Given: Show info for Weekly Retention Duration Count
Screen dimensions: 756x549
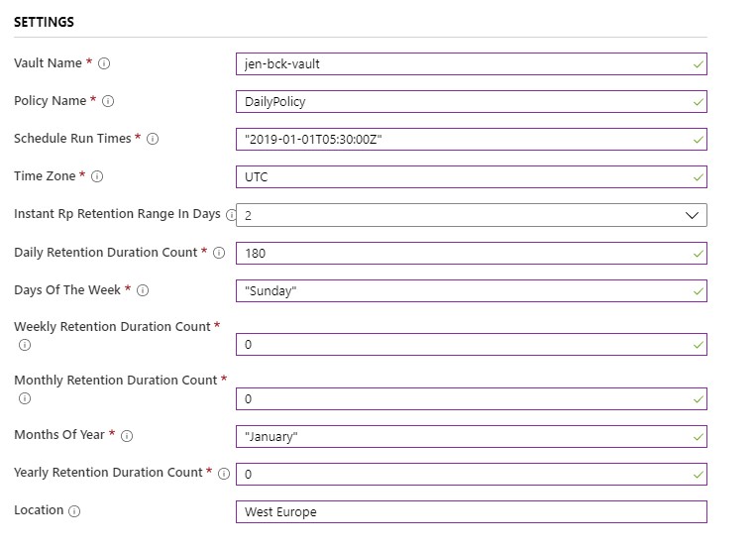Looking at the screenshot, I should click(25, 345).
